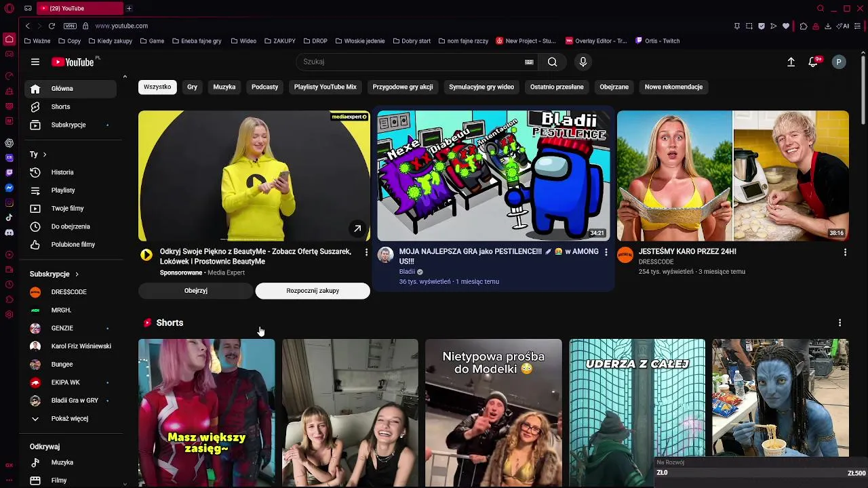
Task: Open options for JESTEŚMY KARO video
Action: point(845,252)
